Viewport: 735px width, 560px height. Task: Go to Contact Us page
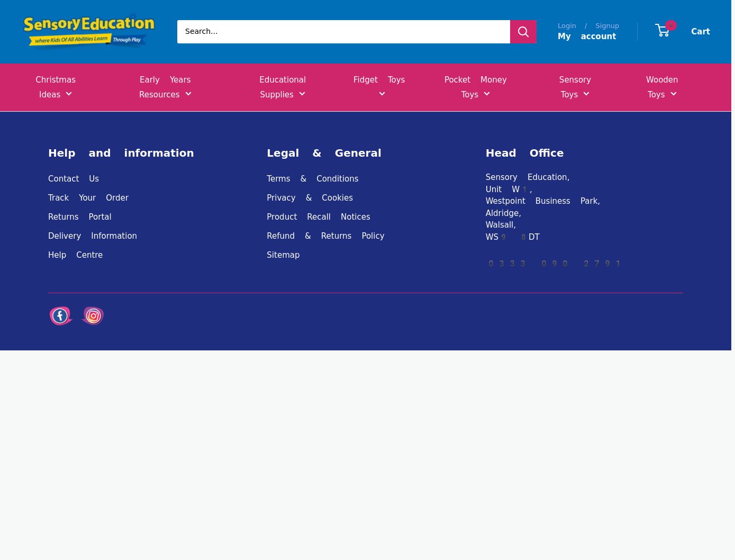74,179
